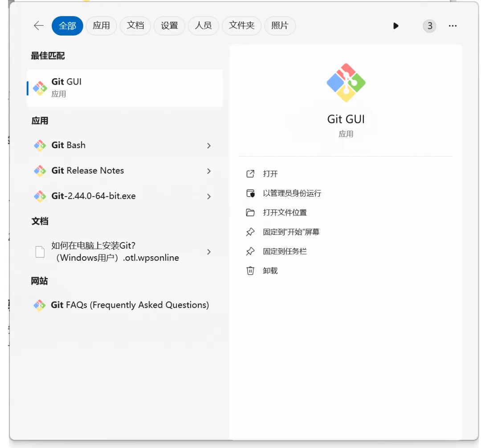
Task: Expand the Git Release Notes chevron
Action: pos(209,171)
